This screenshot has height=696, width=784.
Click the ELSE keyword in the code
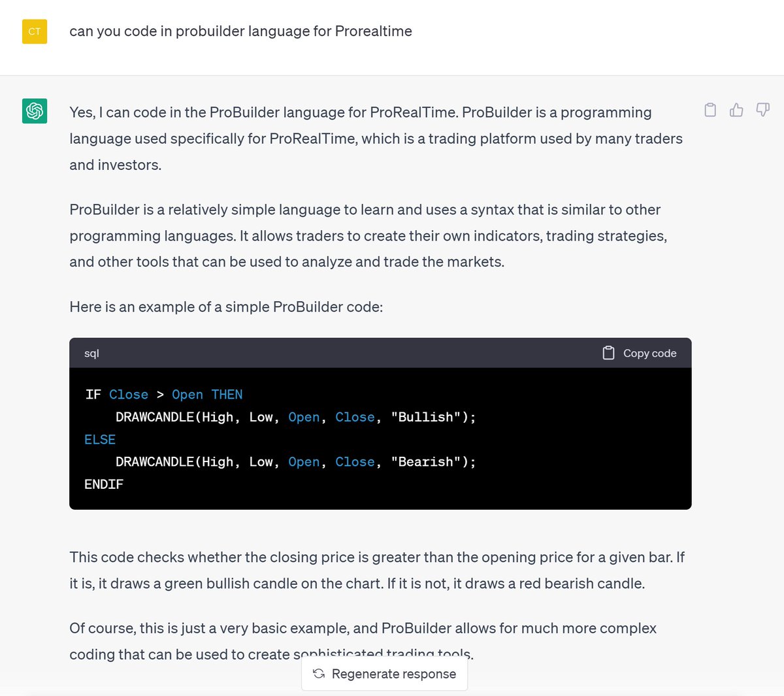(100, 439)
